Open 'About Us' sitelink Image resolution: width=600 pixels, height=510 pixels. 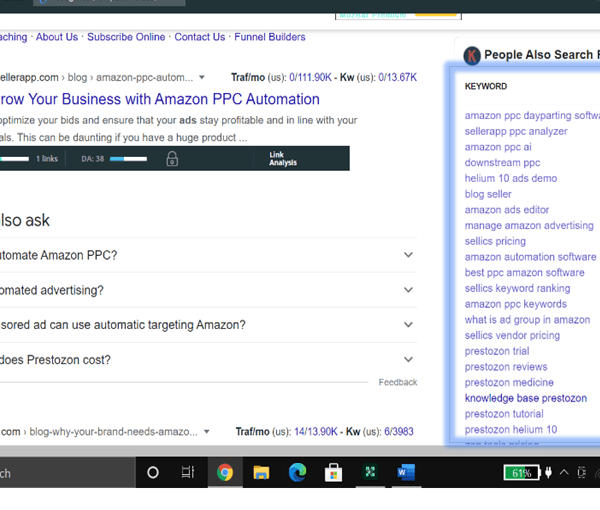pos(57,37)
